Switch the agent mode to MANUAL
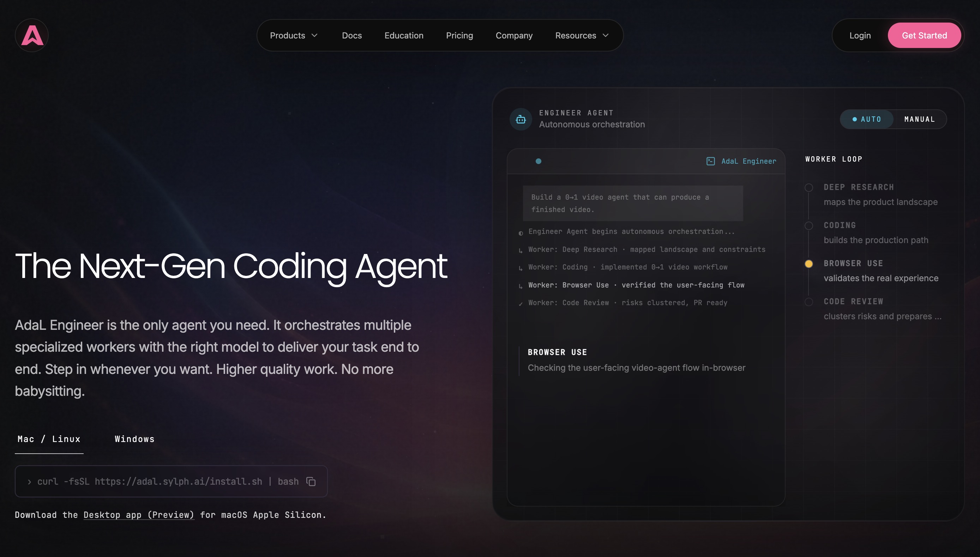Image resolution: width=980 pixels, height=557 pixels. [x=920, y=119]
